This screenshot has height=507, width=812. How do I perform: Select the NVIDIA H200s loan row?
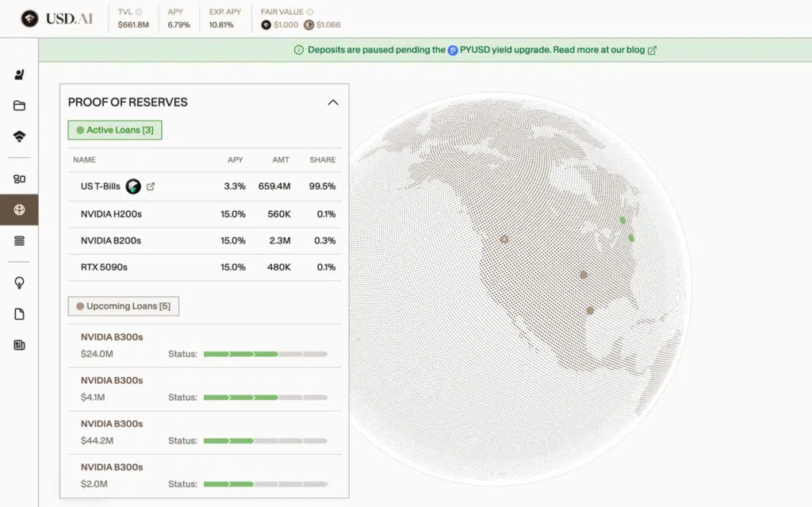click(x=205, y=214)
